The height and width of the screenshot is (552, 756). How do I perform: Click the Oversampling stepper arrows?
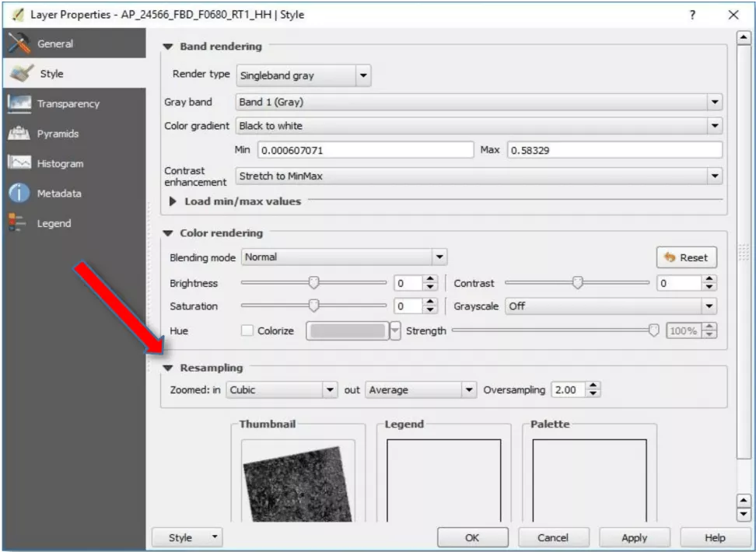point(593,390)
